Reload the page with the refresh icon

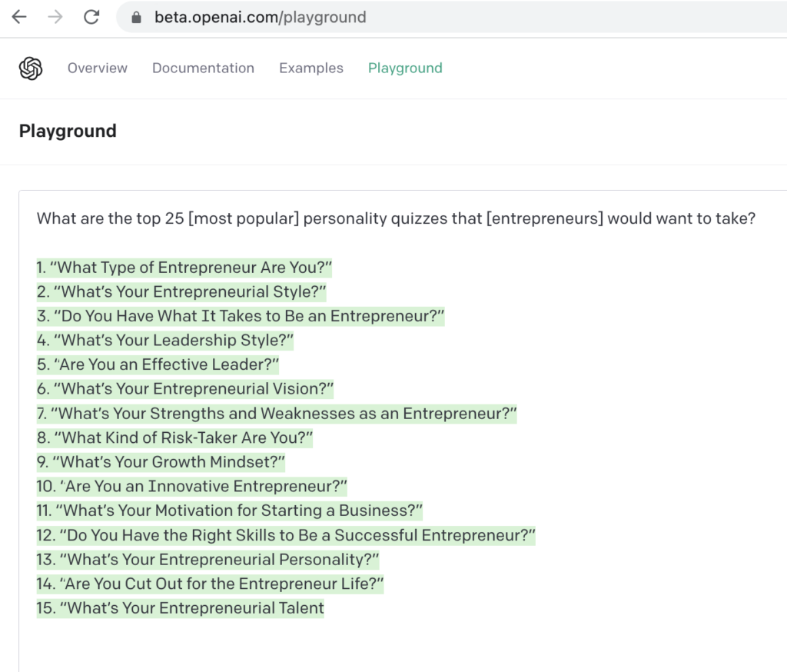click(x=91, y=17)
